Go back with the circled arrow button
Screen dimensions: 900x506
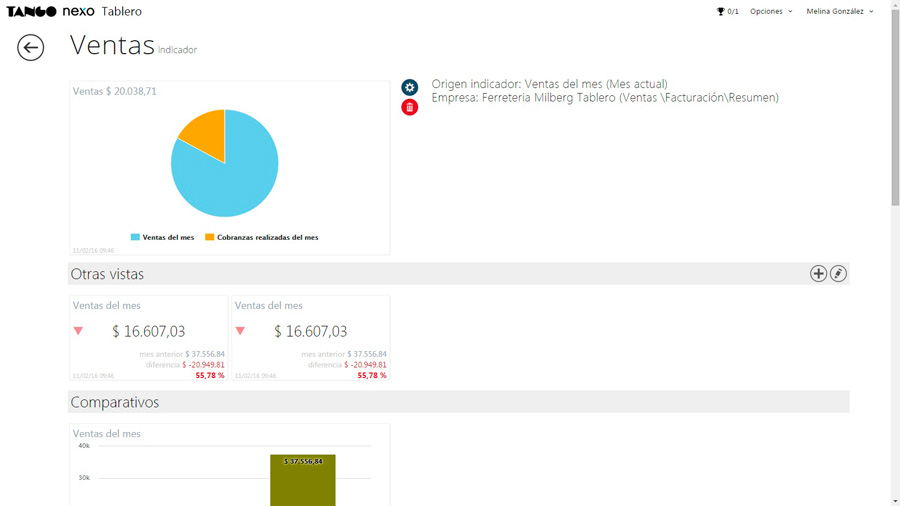tap(30, 47)
